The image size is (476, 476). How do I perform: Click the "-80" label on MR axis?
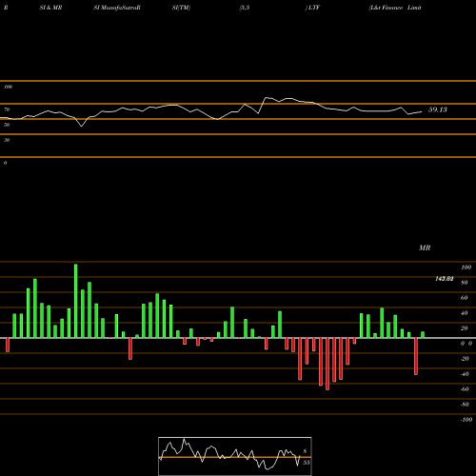(465, 405)
